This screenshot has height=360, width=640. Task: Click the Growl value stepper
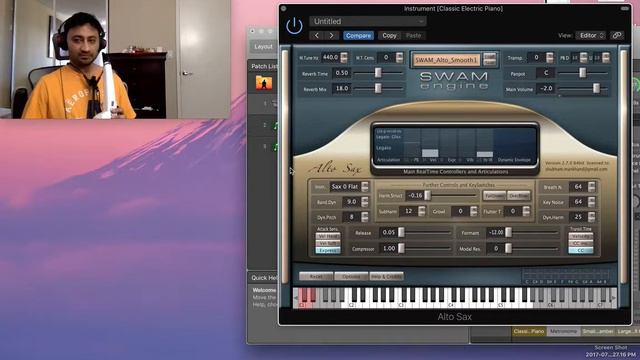tap(473, 211)
